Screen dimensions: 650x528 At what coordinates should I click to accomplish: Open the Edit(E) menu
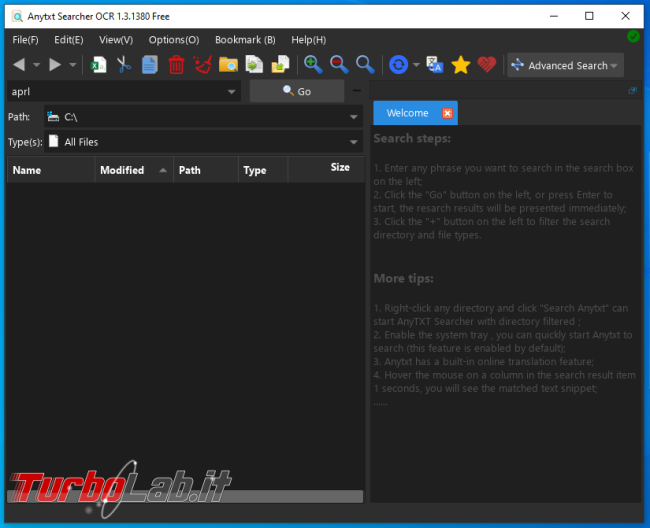pyautogui.click(x=69, y=40)
